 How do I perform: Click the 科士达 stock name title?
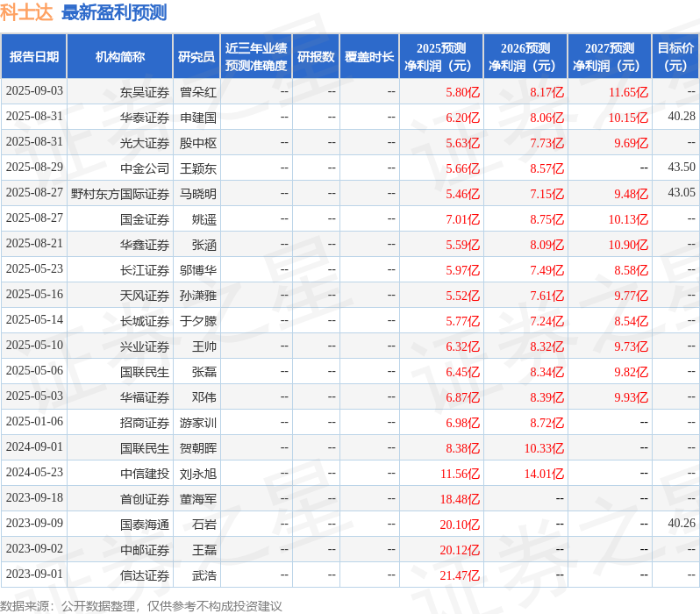[x=26, y=12]
